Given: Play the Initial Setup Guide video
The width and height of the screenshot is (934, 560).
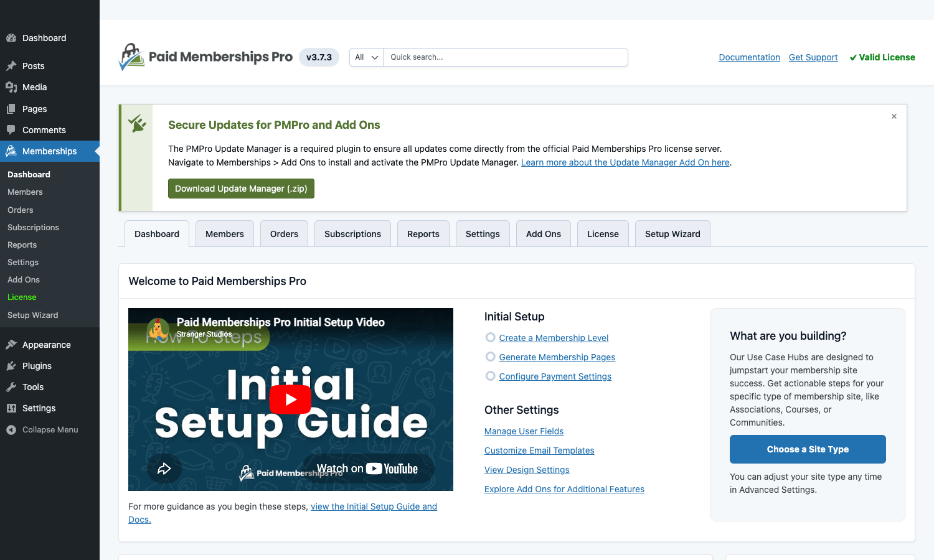Looking at the screenshot, I should 290,399.
